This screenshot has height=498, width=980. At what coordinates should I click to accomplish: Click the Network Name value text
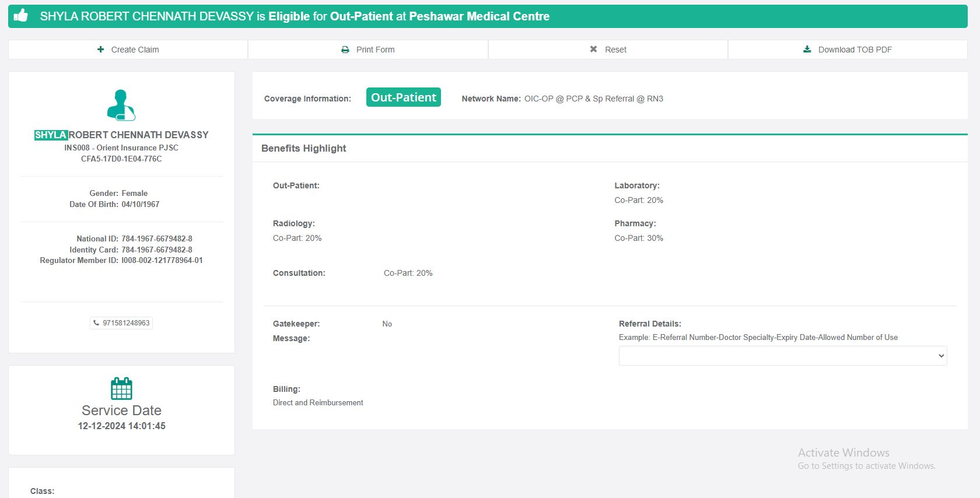tap(593, 99)
